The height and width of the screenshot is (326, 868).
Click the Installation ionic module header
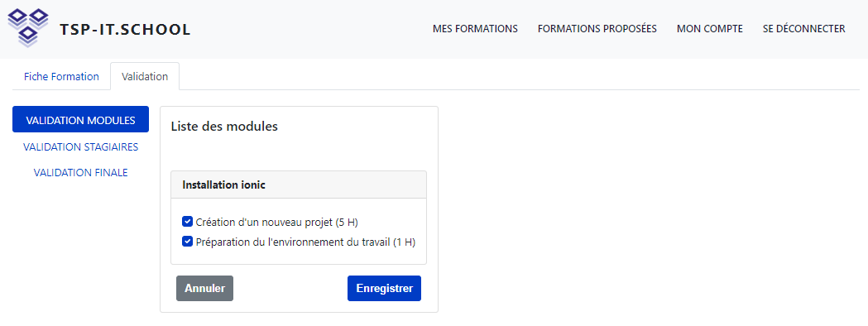pyautogui.click(x=299, y=185)
